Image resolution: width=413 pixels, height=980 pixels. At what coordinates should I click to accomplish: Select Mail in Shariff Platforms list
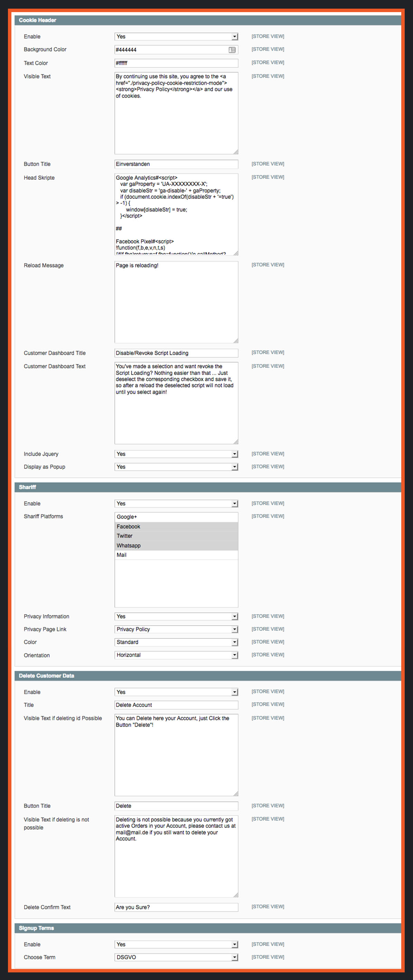coord(176,555)
